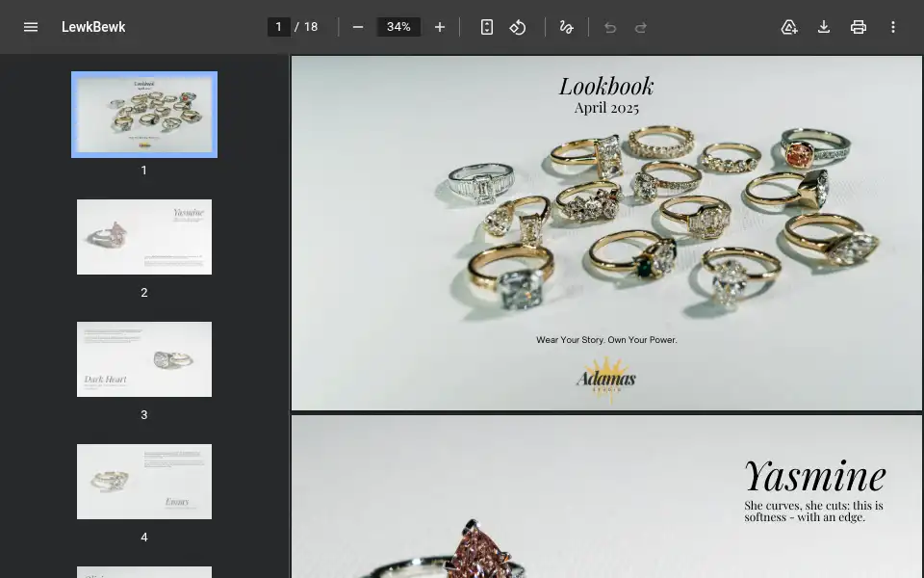Open page 4 Envy thumbnail
Image resolution: width=924 pixels, height=578 pixels.
[x=144, y=482]
